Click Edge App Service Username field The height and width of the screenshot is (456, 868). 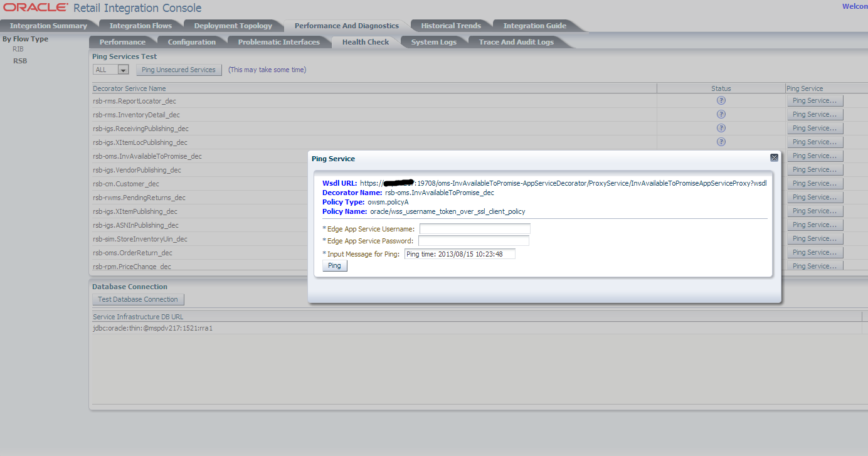coord(475,229)
